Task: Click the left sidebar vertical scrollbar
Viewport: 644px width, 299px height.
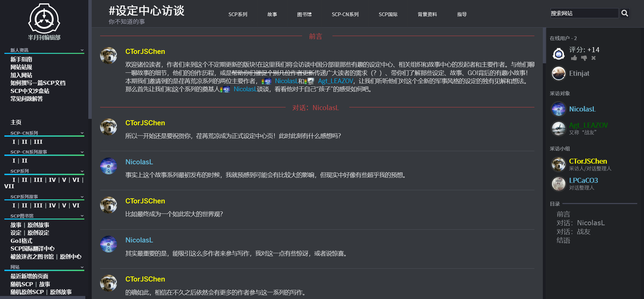Action: (x=90, y=59)
